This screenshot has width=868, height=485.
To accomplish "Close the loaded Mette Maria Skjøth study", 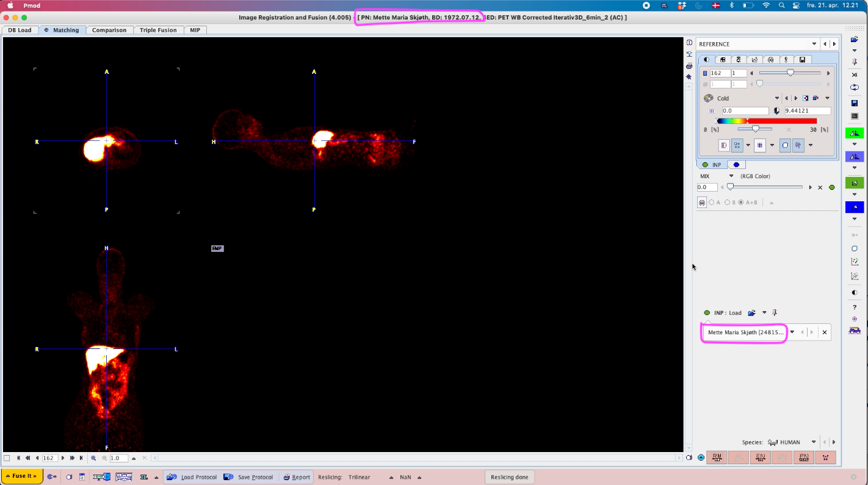I will click(825, 332).
